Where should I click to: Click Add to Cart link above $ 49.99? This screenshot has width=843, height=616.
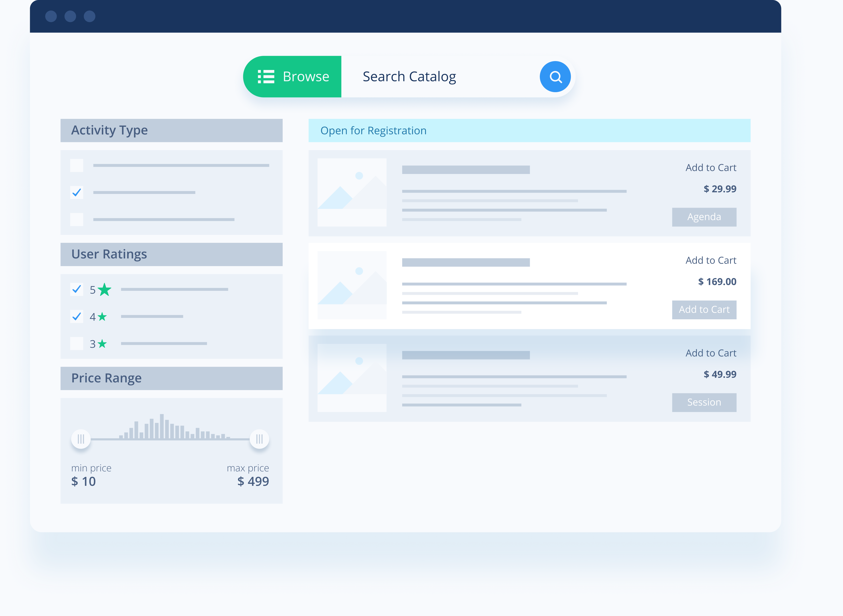tap(711, 353)
